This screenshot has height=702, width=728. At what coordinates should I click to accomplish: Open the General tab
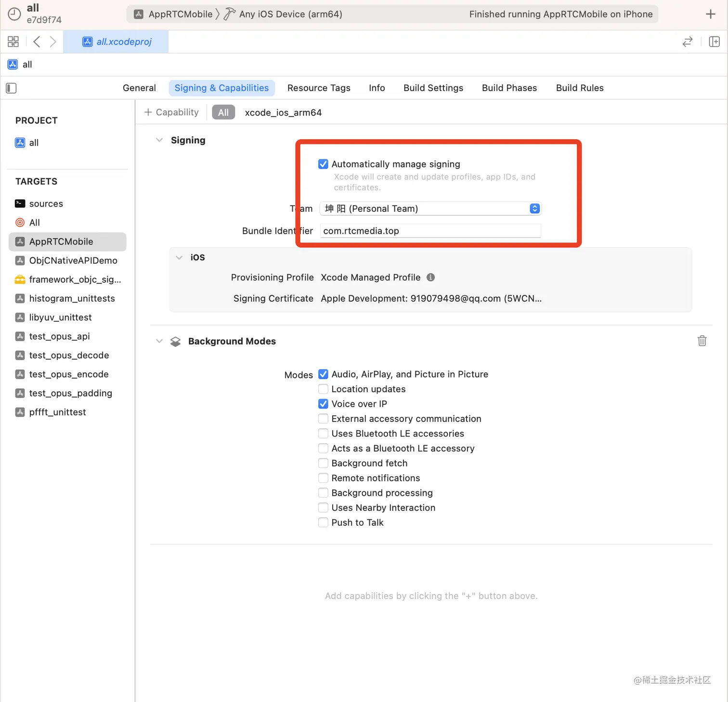(139, 88)
